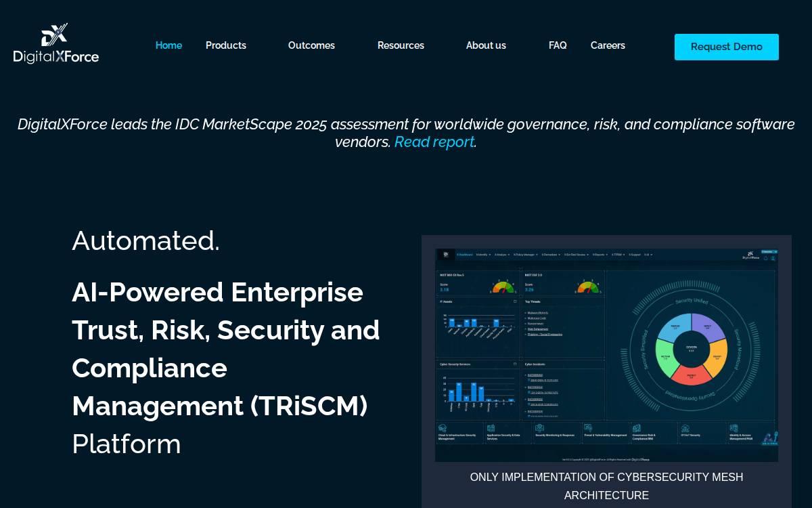The image size is (812, 508).
Task: Follow the Read report link
Action: coord(434,142)
